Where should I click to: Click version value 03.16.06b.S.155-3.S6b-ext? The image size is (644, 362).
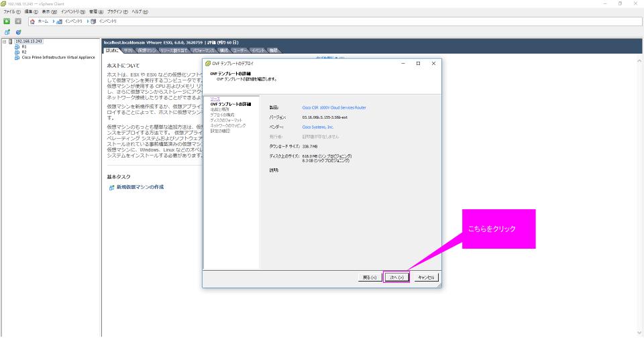coord(325,117)
